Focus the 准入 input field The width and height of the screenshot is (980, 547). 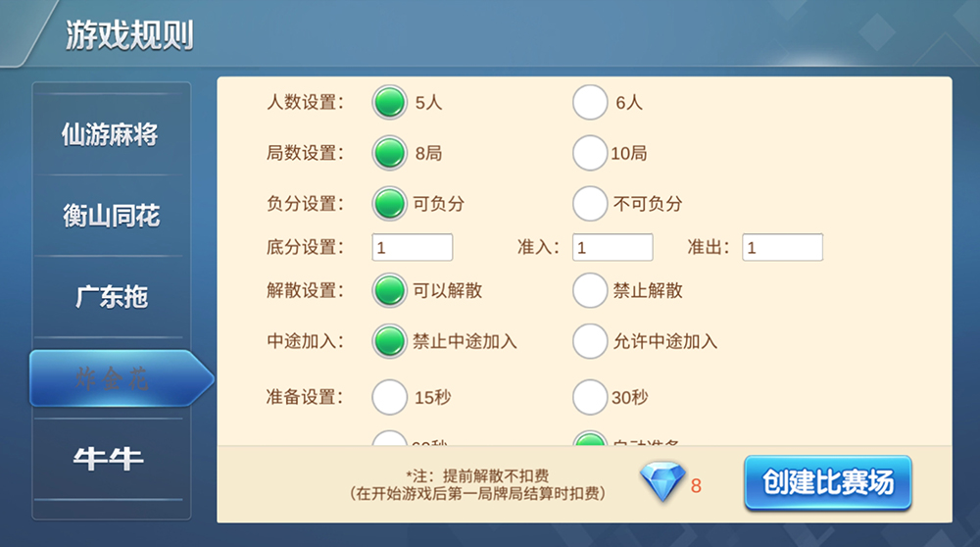[612, 248]
